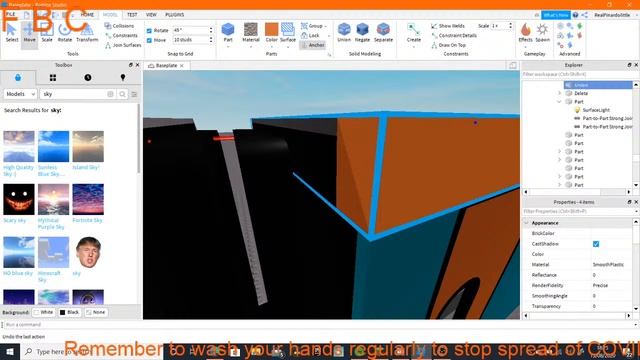640x360 pixels.
Task: Open the Toolbox Inventory grid tab
Action: click(x=53, y=78)
